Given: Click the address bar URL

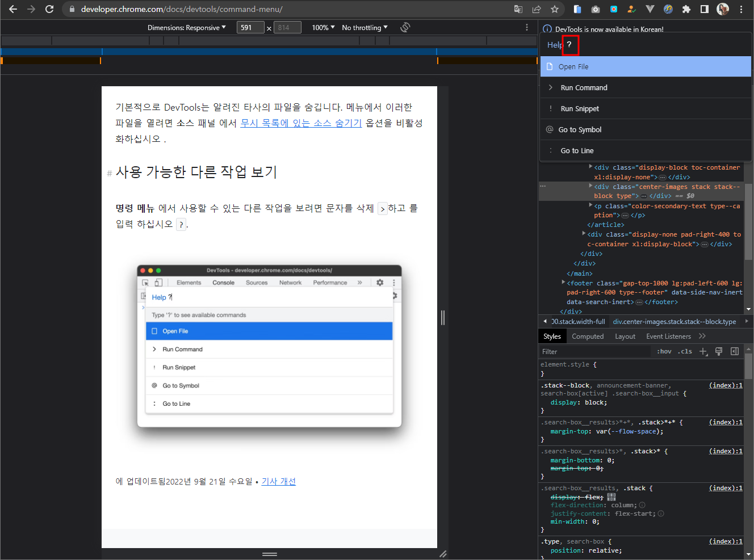Looking at the screenshot, I should pyautogui.click(x=182, y=9).
